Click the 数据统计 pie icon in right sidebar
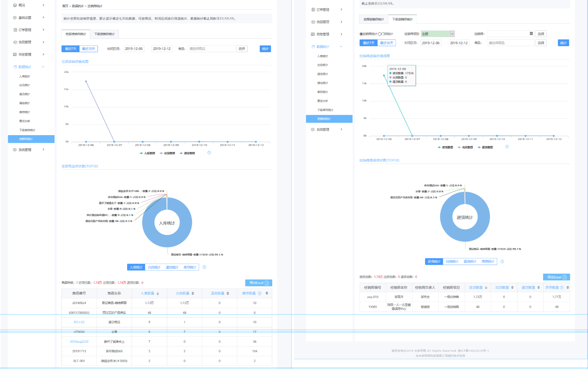Viewport: 588px width, 369px height. [x=313, y=47]
